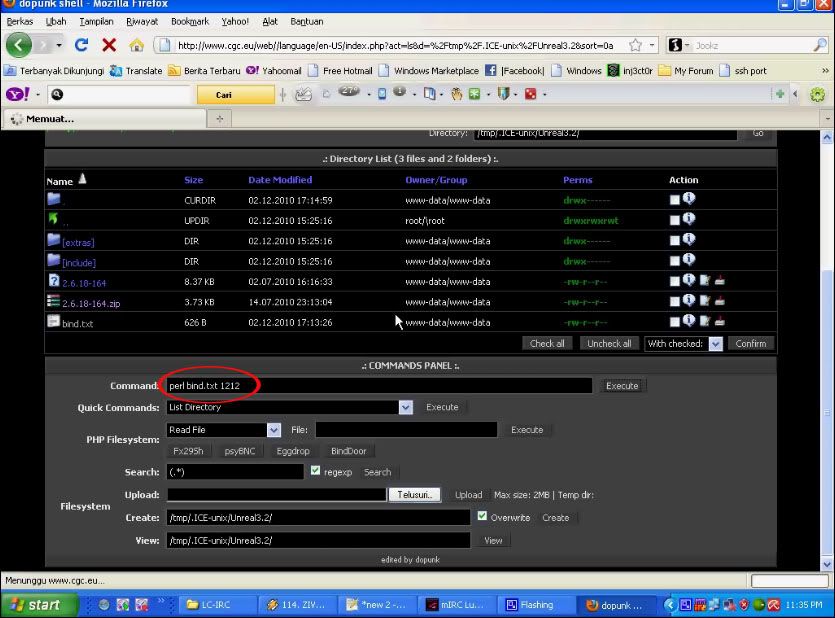Click the info icon for bind.txt
835x618 pixels.
(689, 321)
